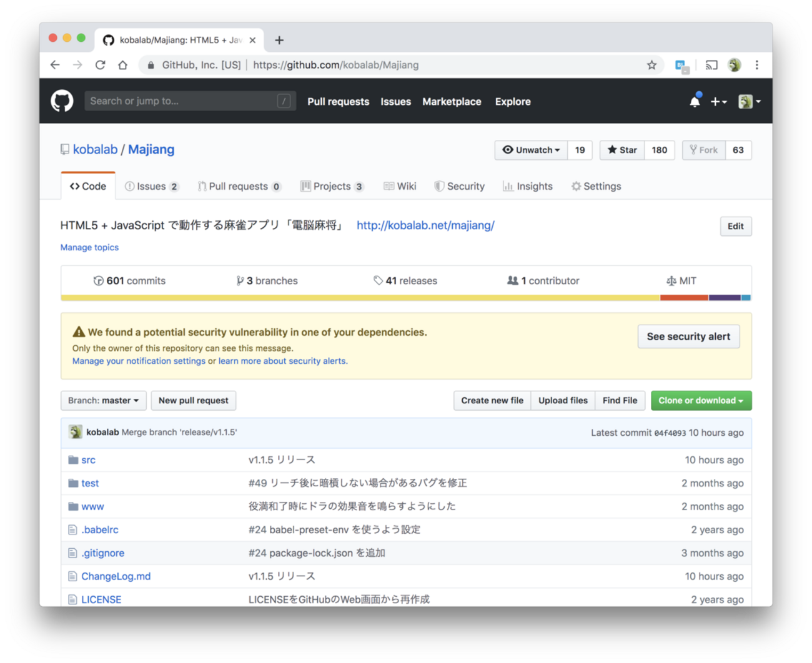This screenshot has height=663, width=812.
Task: Open the Insights tab
Action: point(528,186)
